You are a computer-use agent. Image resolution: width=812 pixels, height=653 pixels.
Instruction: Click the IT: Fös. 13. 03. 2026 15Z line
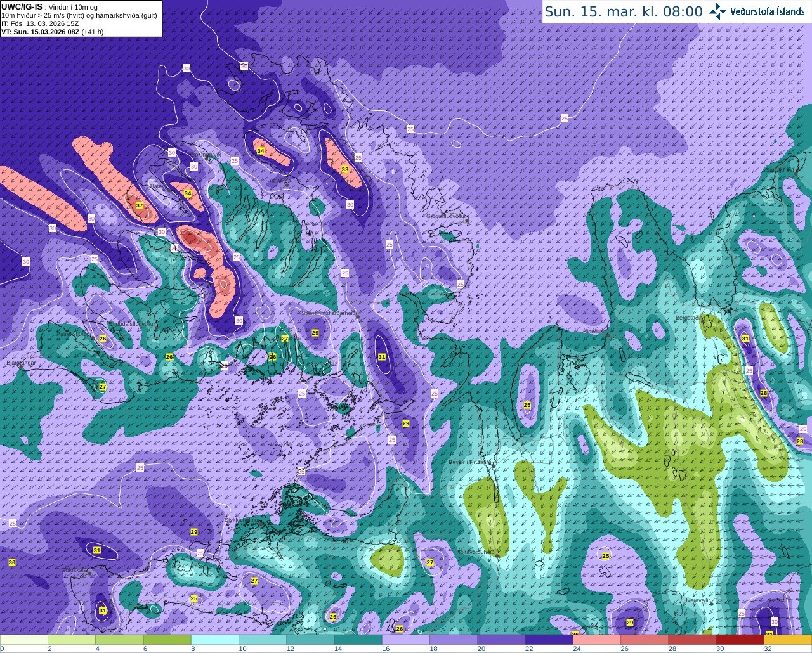[40, 23]
